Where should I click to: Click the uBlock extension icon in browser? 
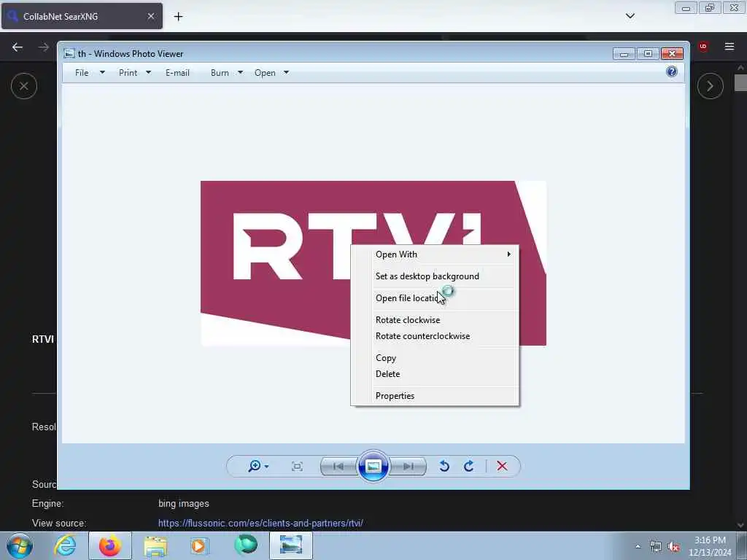click(x=703, y=46)
